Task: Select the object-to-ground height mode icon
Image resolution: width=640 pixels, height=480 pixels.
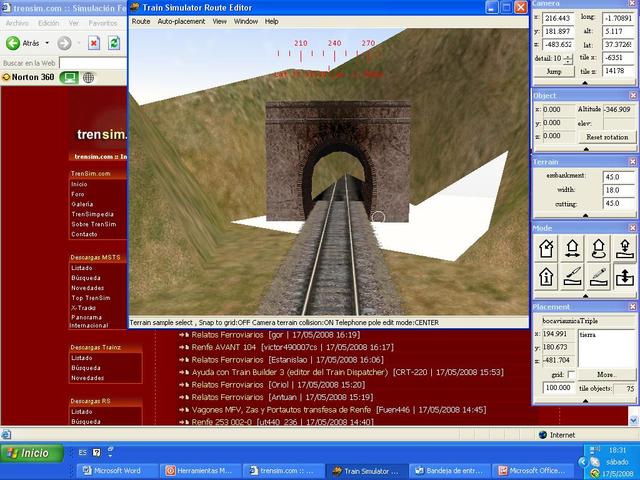Action: [624, 248]
